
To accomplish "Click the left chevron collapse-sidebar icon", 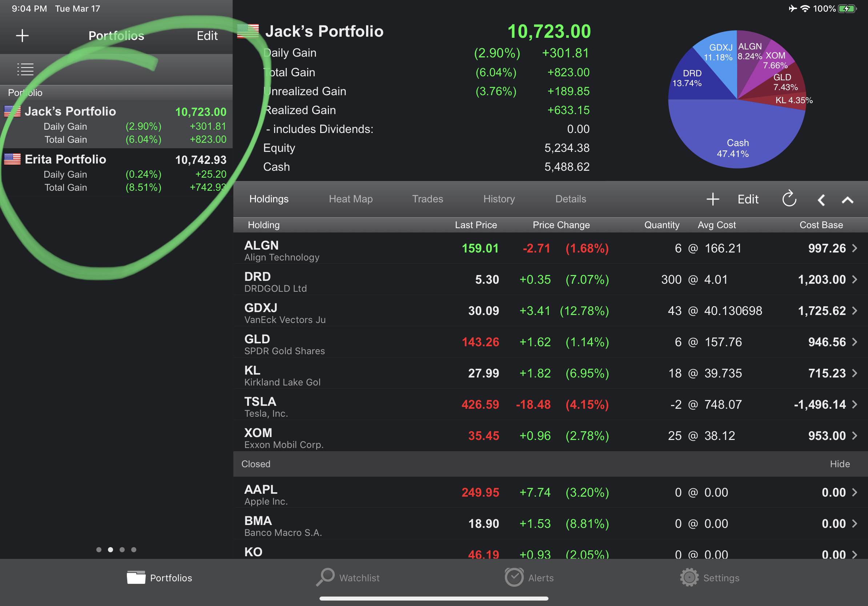I will click(821, 200).
